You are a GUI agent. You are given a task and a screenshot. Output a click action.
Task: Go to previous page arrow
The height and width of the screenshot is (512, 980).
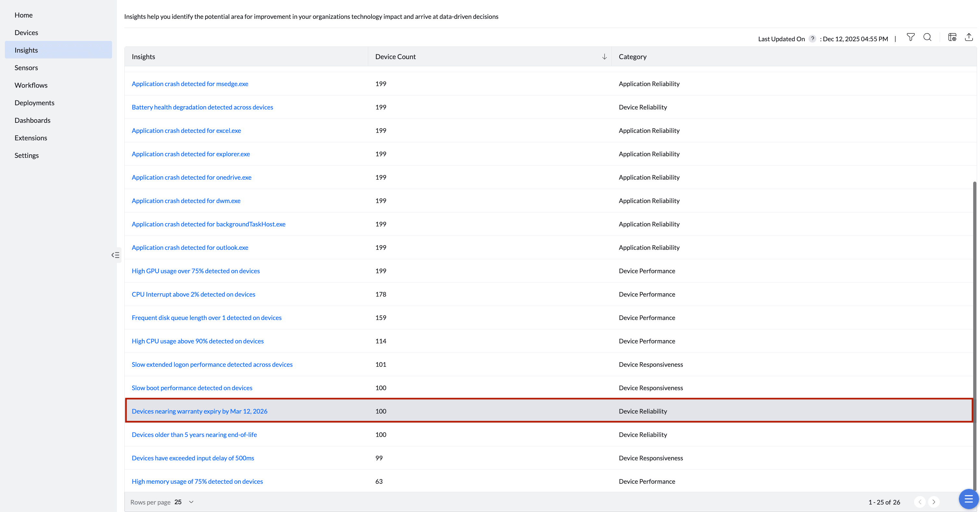pyautogui.click(x=920, y=502)
